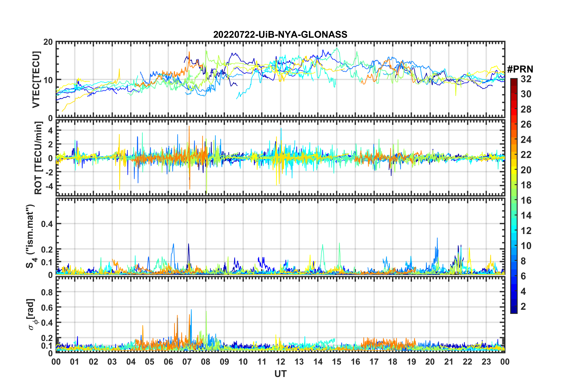Image resolution: width=561 pixels, height=392 pixels.
Task: Click sigma-phi y-axis tick label 0.8
Action: tap(47, 292)
